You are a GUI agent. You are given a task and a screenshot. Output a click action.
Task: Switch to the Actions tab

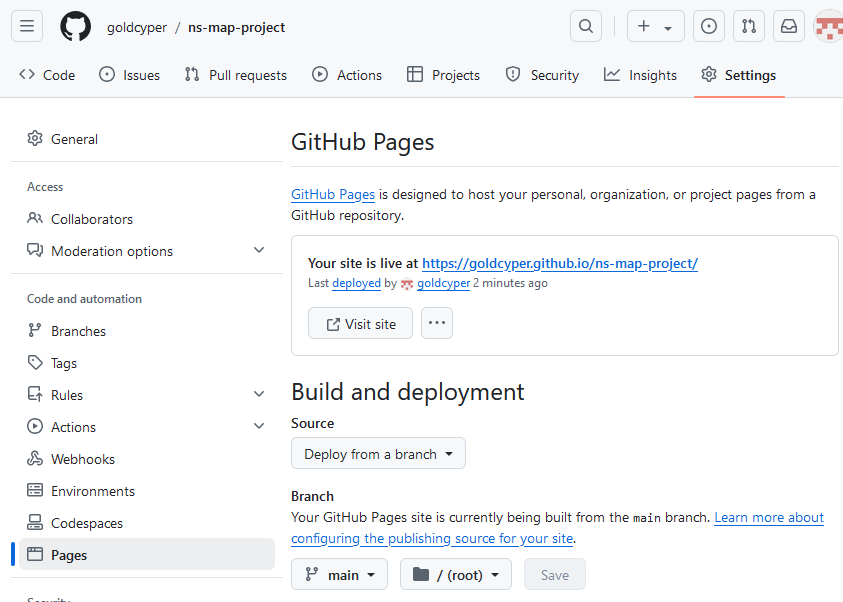pos(347,75)
